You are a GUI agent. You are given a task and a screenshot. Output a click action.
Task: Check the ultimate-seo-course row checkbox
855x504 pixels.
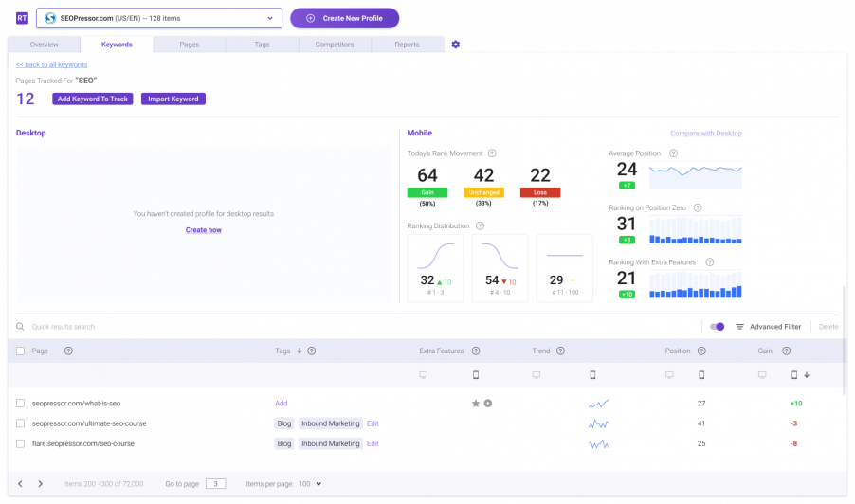20,423
